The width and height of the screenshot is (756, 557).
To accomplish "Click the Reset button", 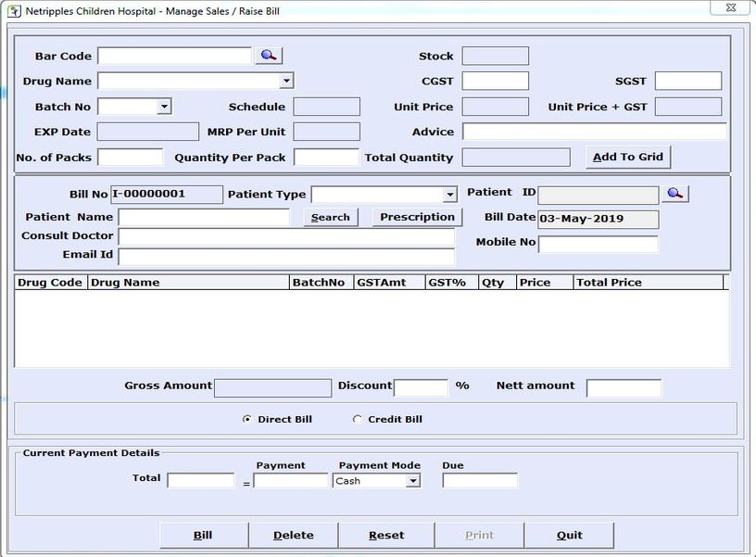I will click(x=386, y=536).
